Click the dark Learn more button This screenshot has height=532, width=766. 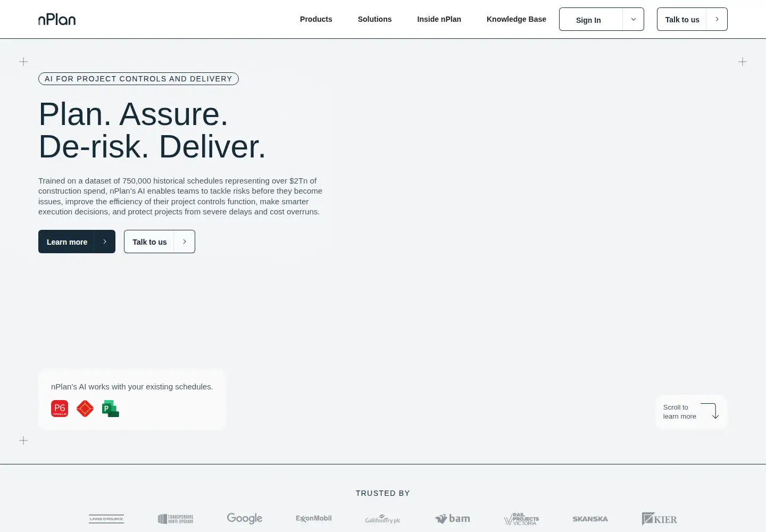[77, 242]
